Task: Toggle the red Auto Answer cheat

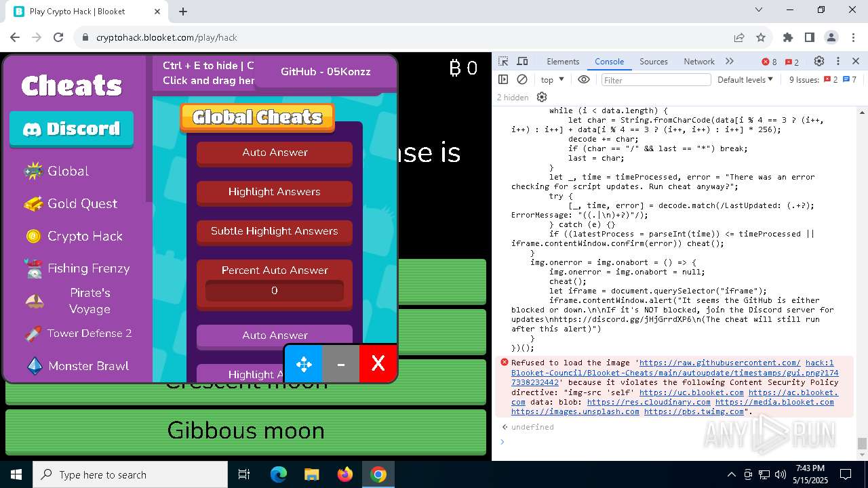Action: tap(275, 153)
